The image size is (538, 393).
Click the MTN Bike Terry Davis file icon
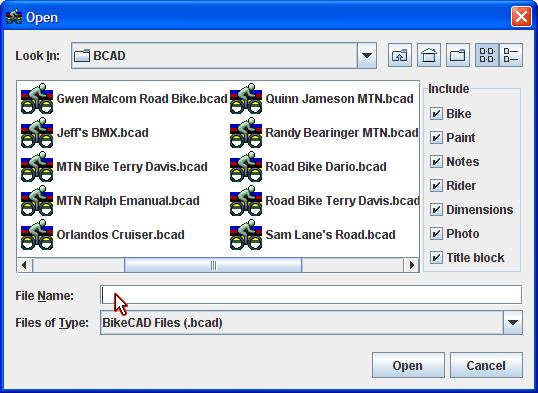(37, 166)
